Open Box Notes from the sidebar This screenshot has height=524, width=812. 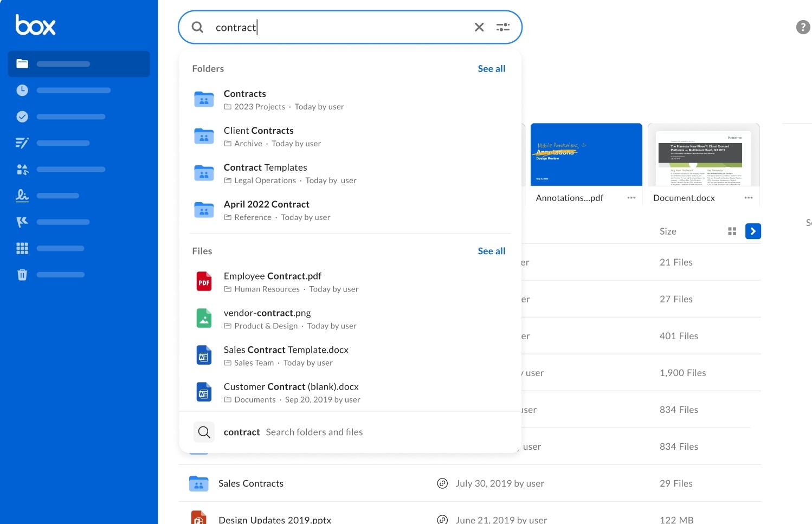click(22, 143)
